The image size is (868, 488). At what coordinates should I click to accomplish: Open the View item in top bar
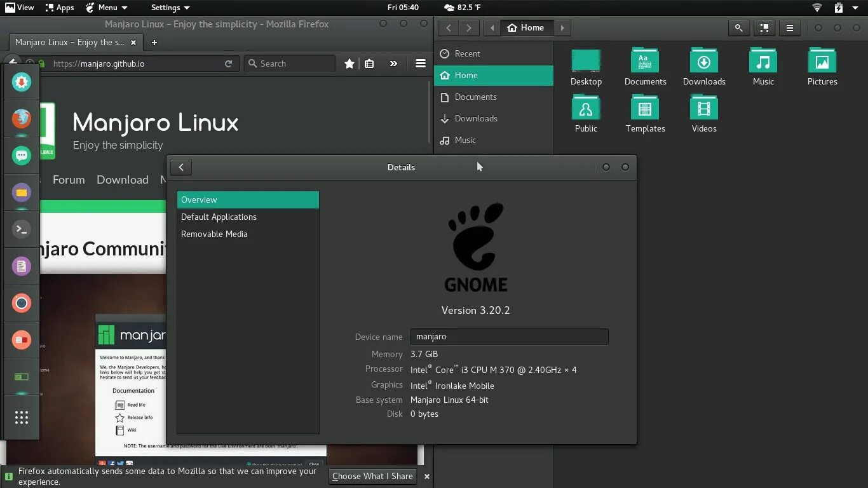click(19, 8)
